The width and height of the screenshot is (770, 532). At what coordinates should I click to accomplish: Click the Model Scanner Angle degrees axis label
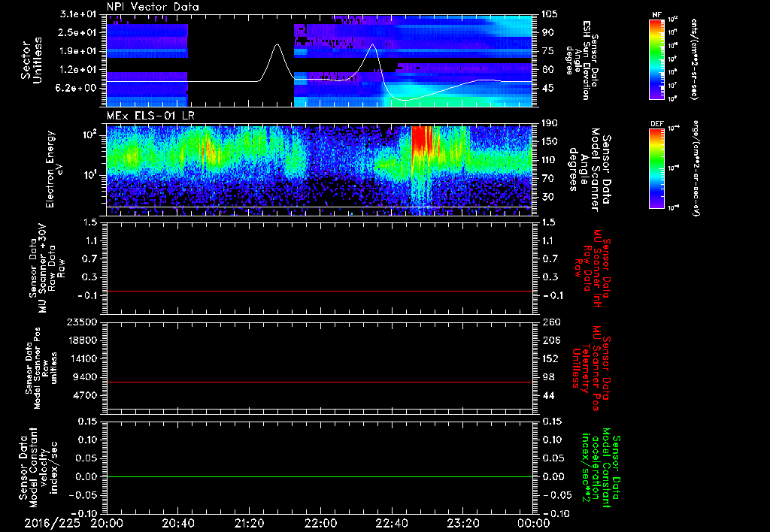click(x=590, y=169)
